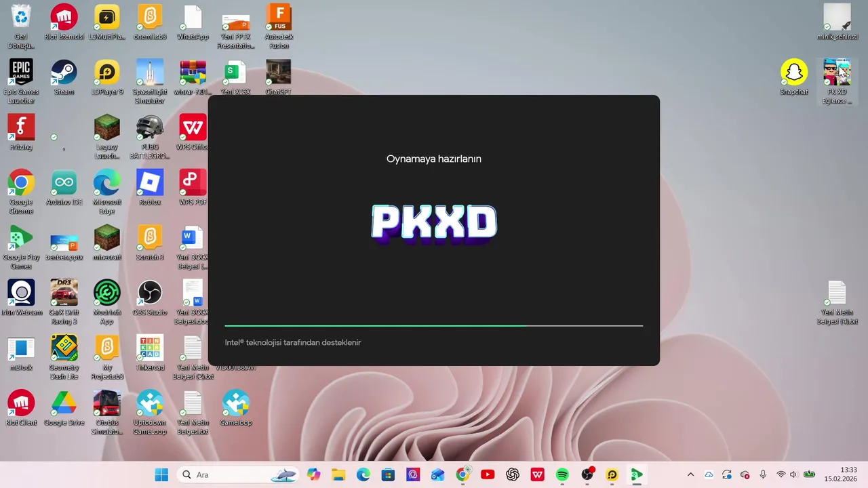Open clock showing 13:33 15.02.2026
This screenshot has width=868, height=488.
coord(840,474)
